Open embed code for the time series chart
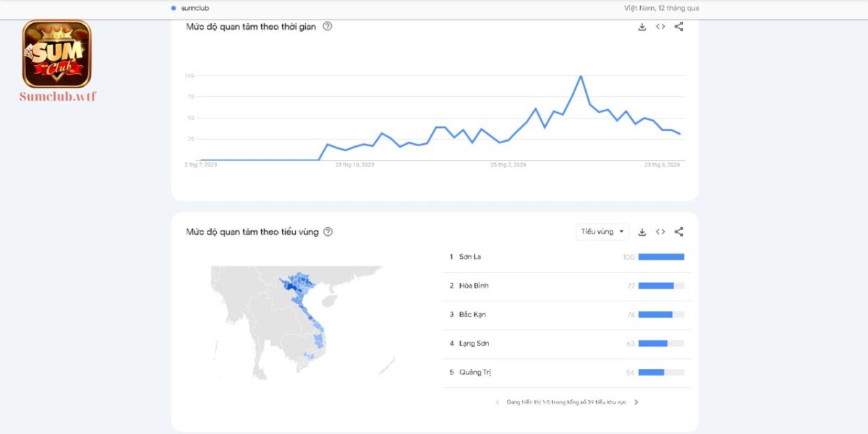The height and width of the screenshot is (434, 868). click(x=660, y=27)
